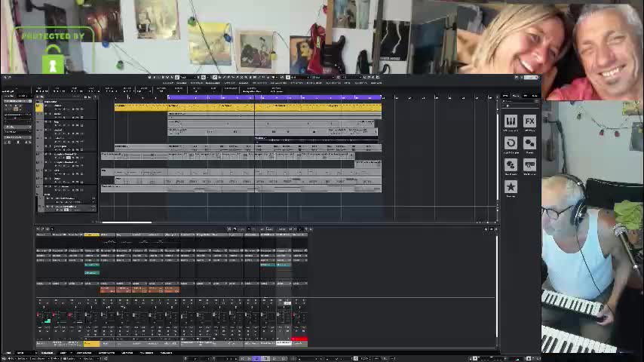The height and width of the screenshot is (362, 644).
Task: Toggle the teal insert slot on yellow-labeled channel
Action: click(x=91, y=265)
